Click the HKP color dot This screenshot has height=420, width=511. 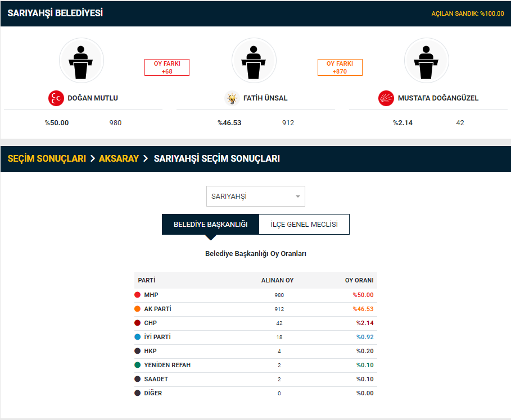(138, 351)
